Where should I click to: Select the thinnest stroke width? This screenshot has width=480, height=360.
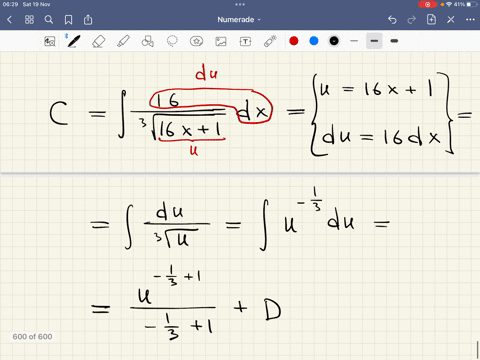(x=354, y=41)
